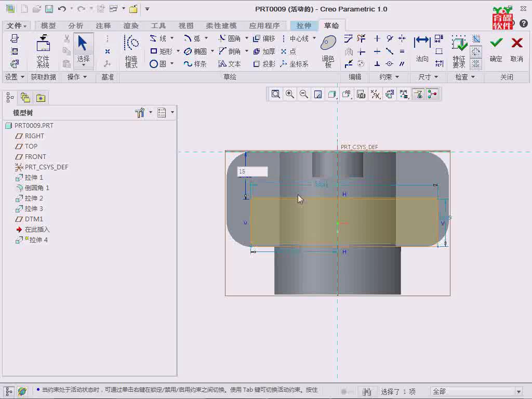Switch to the 分析 ribbon tab
532x399 pixels.
pos(76,25)
